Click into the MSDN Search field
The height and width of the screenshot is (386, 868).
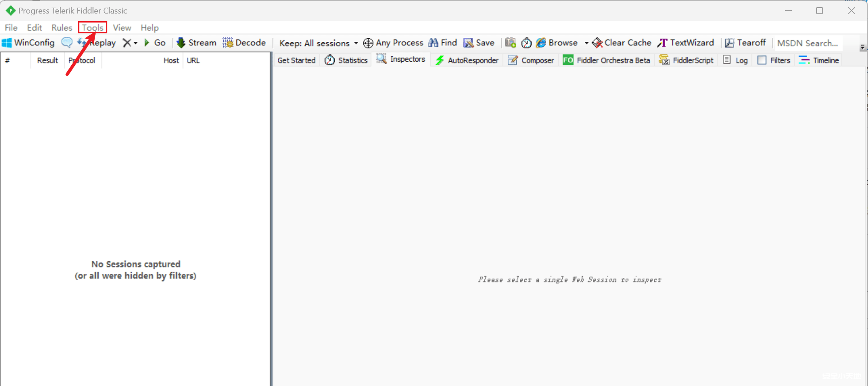[807, 43]
